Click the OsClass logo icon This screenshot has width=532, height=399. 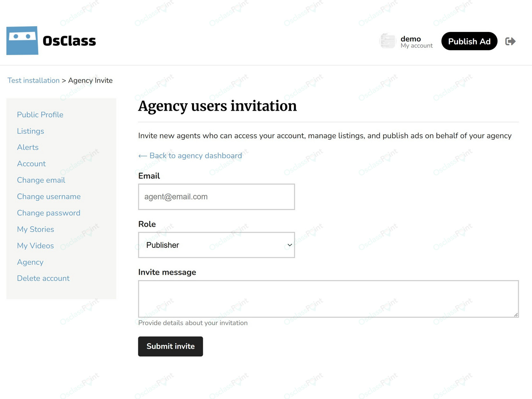click(x=22, y=41)
